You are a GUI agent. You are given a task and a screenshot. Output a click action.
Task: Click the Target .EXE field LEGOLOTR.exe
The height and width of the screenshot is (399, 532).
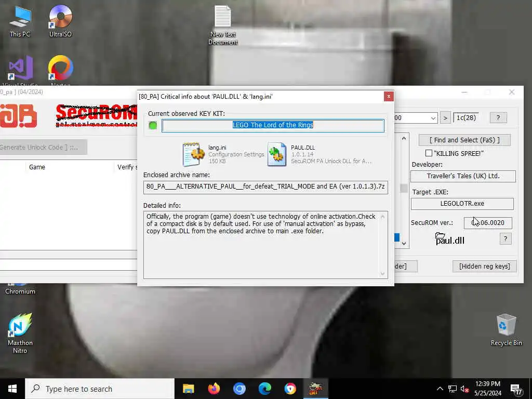[462, 204]
